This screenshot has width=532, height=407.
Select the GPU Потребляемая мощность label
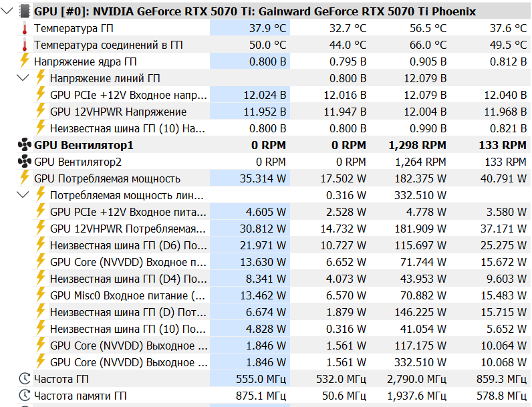107,178
